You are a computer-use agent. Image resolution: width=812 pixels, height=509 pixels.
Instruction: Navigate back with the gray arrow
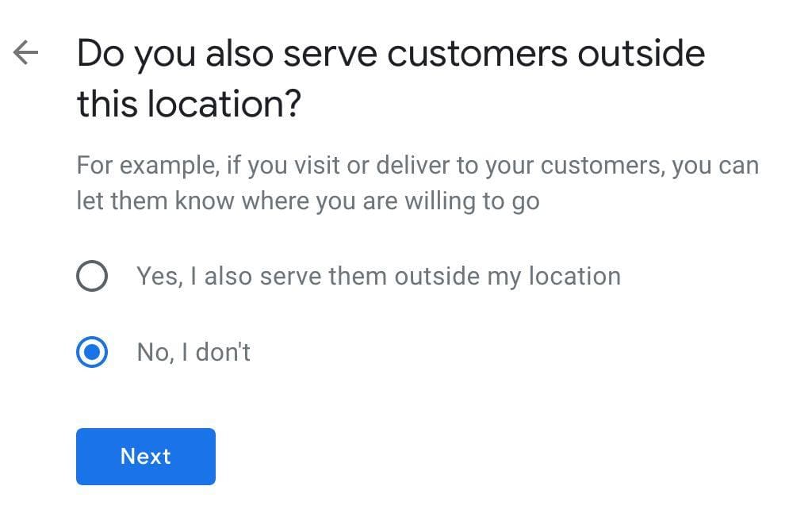(x=26, y=53)
